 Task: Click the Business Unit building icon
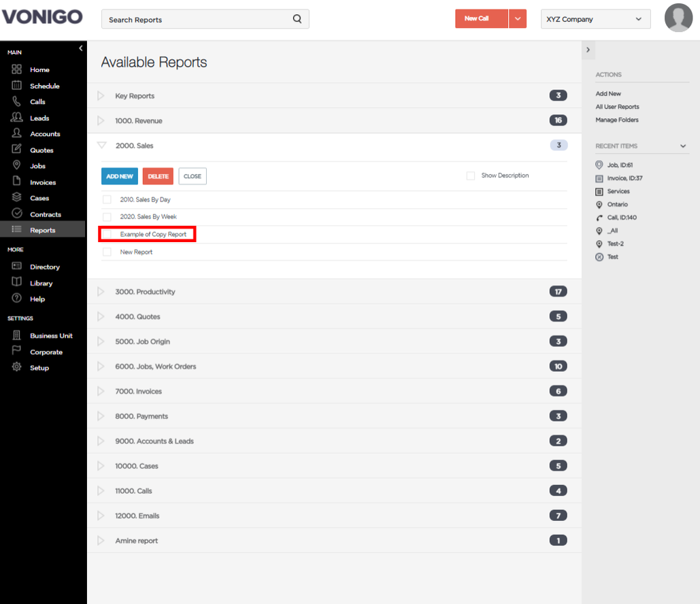[x=16, y=335]
